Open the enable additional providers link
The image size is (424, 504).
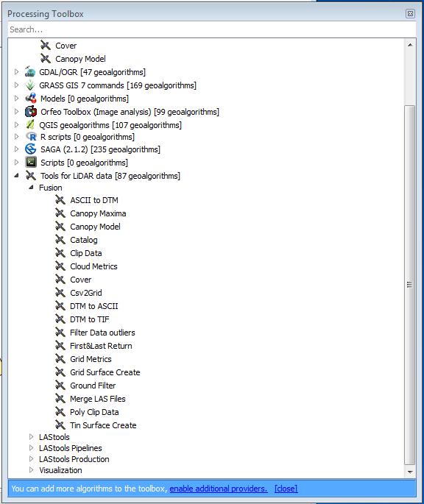point(219,489)
